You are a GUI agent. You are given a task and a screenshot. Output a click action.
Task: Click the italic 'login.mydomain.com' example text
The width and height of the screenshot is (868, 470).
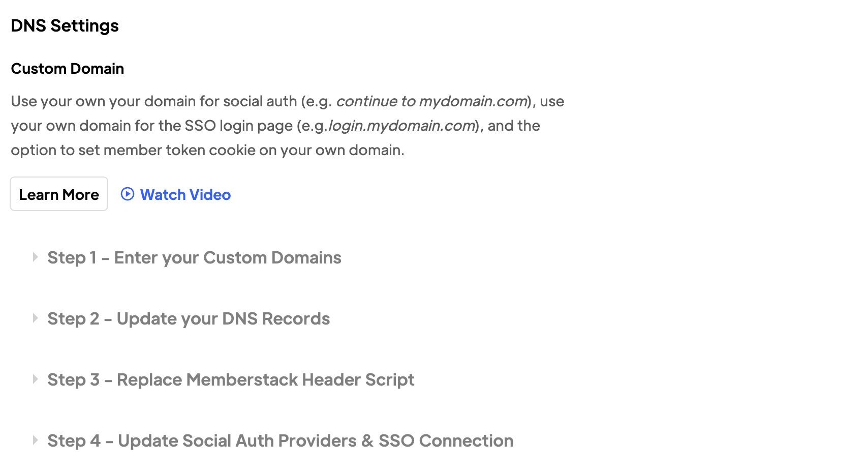[x=401, y=126]
